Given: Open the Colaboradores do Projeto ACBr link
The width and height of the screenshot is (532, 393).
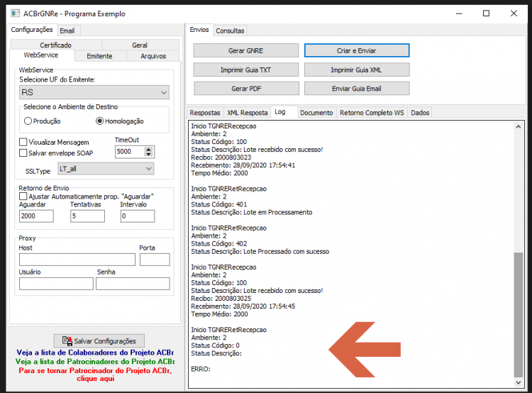Looking at the screenshot, I should [x=95, y=353].
